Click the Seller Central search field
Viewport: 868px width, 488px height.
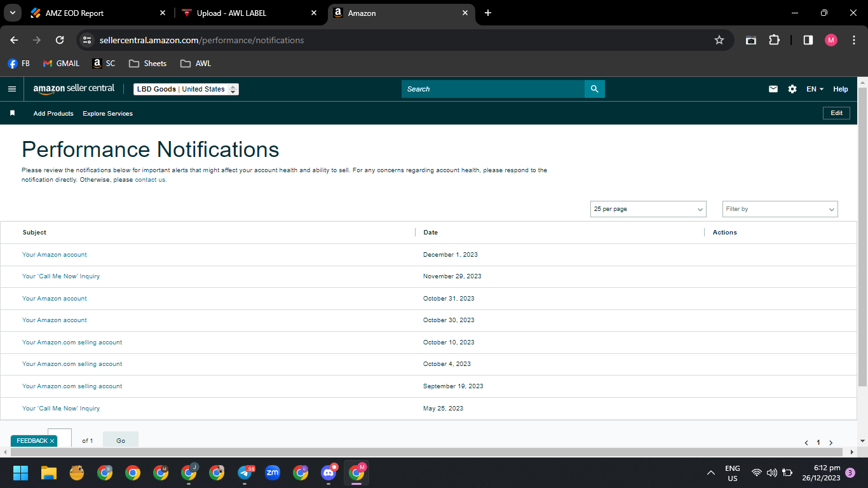click(x=493, y=89)
